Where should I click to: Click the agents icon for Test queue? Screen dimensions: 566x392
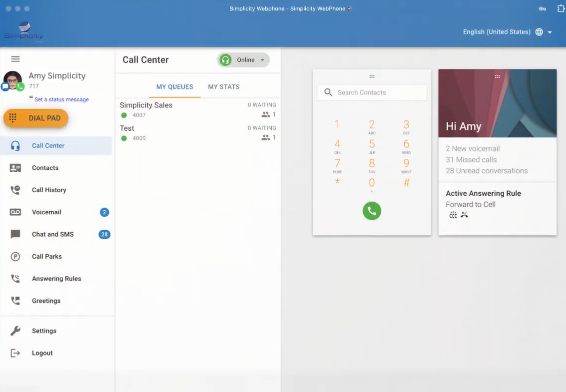(x=266, y=137)
